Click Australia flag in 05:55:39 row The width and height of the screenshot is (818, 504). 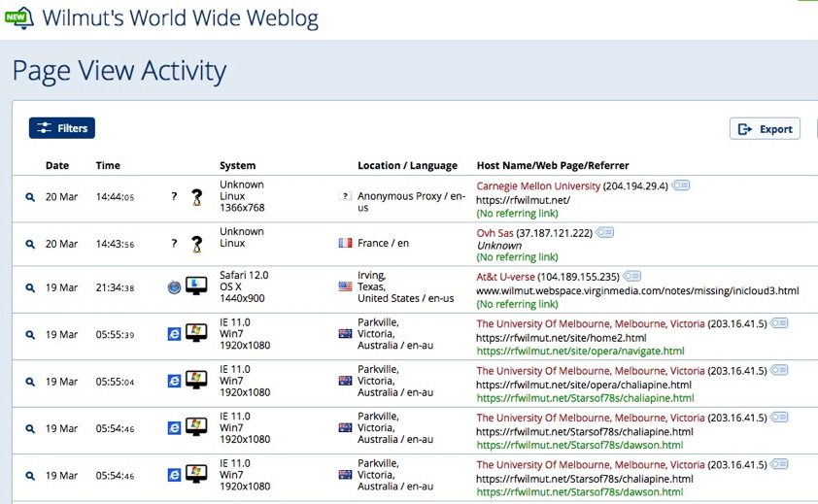pyautogui.click(x=345, y=333)
